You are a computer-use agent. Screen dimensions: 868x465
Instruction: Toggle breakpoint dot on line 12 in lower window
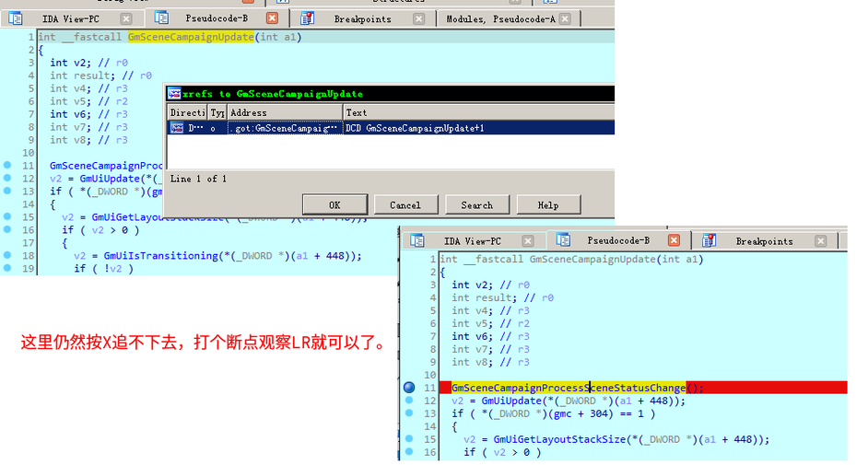409,401
